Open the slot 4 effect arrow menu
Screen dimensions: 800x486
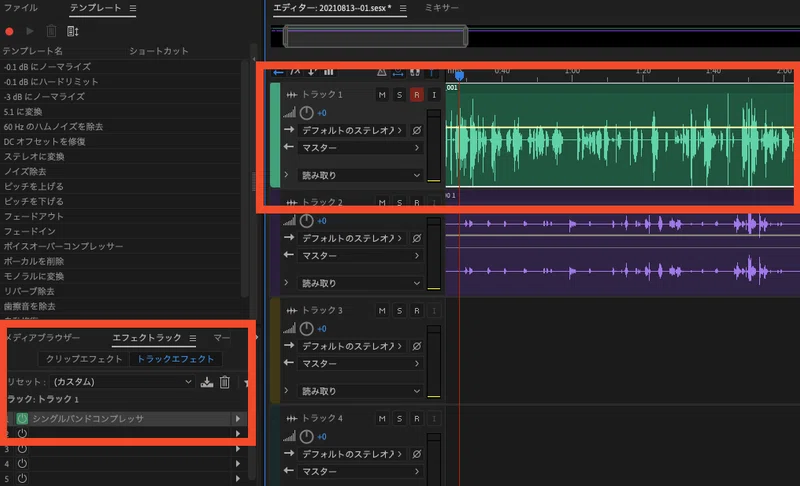click(238, 464)
